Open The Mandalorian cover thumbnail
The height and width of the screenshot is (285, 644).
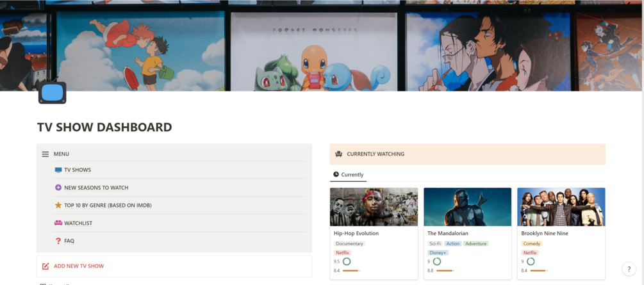[467, 207]
